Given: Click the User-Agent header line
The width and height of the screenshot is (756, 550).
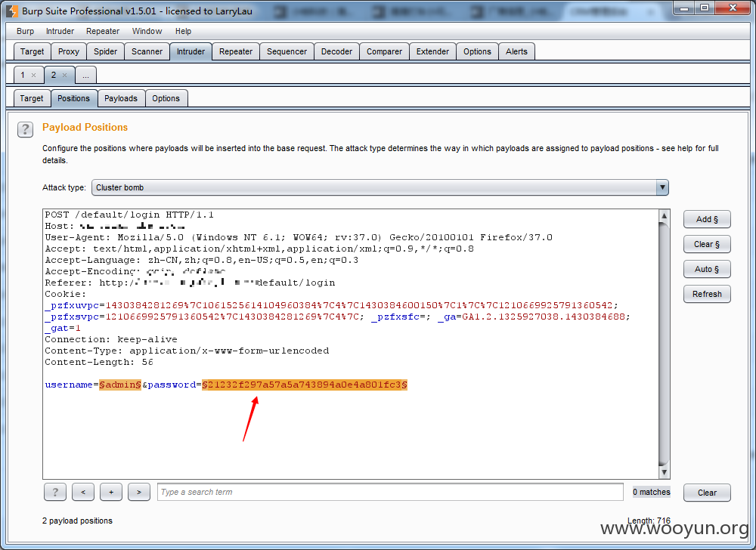Looking at the screenshot, I should 299,237.
